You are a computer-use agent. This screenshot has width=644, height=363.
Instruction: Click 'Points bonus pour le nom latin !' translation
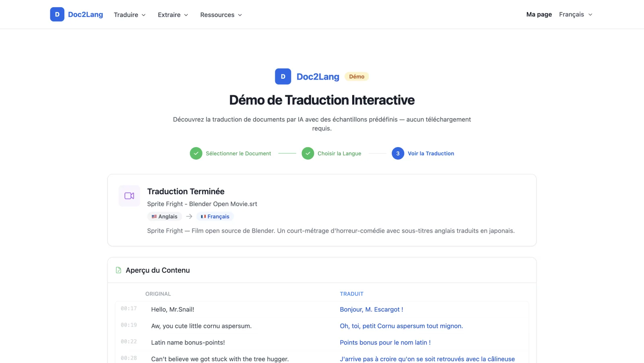point(385,342)
